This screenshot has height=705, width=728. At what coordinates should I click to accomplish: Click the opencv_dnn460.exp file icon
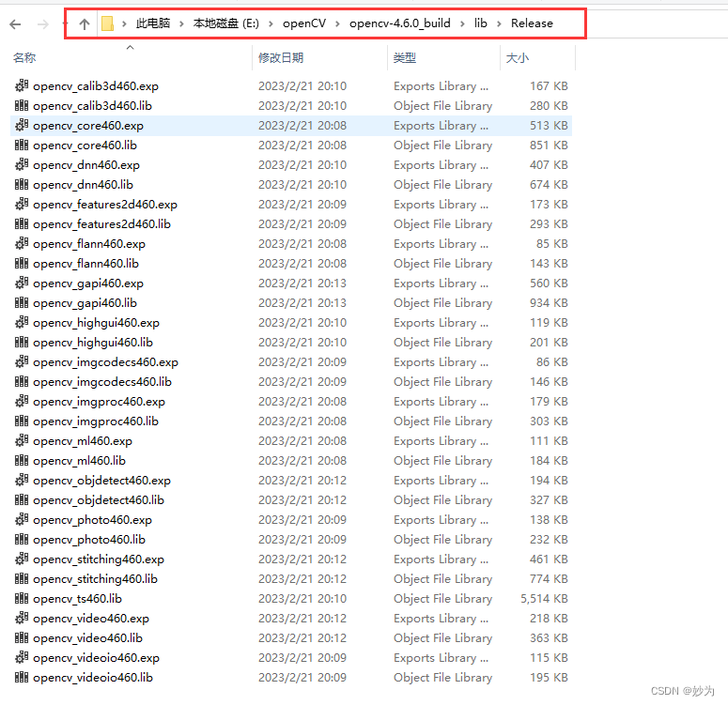pos(22,165)
